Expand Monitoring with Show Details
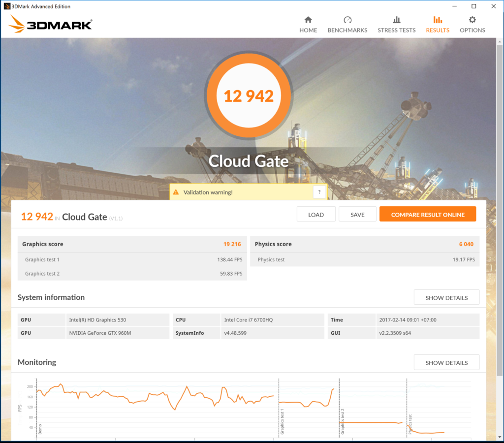 click(446, 363)
